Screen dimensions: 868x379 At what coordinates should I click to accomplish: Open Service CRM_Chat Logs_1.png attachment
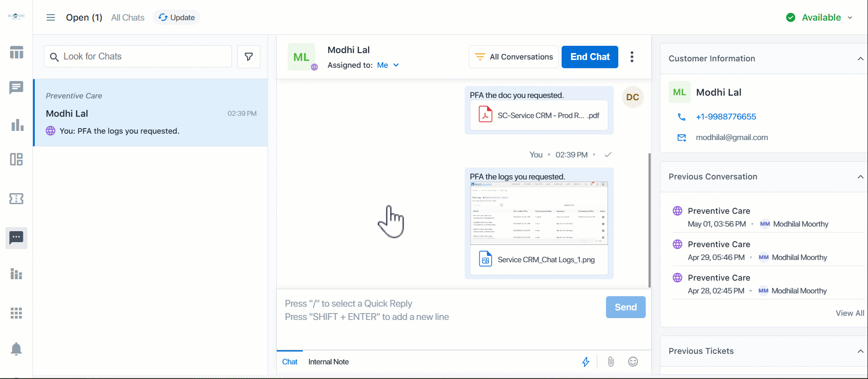[539, 260]
